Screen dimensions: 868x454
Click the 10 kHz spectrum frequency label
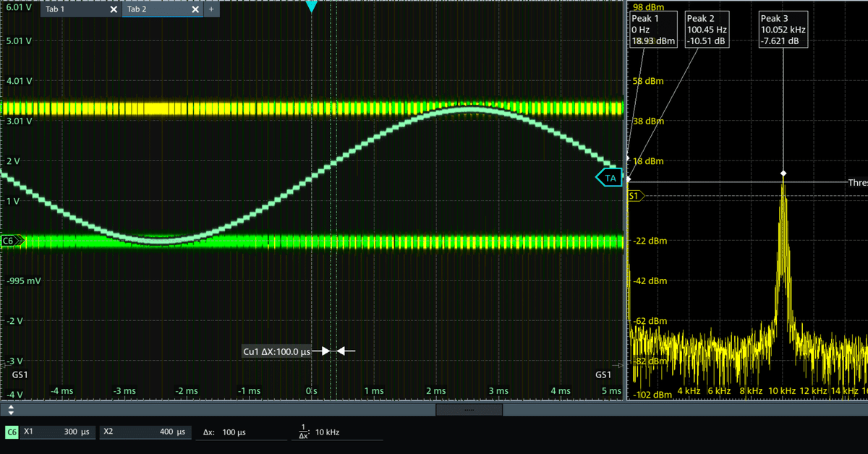point(783,391)
